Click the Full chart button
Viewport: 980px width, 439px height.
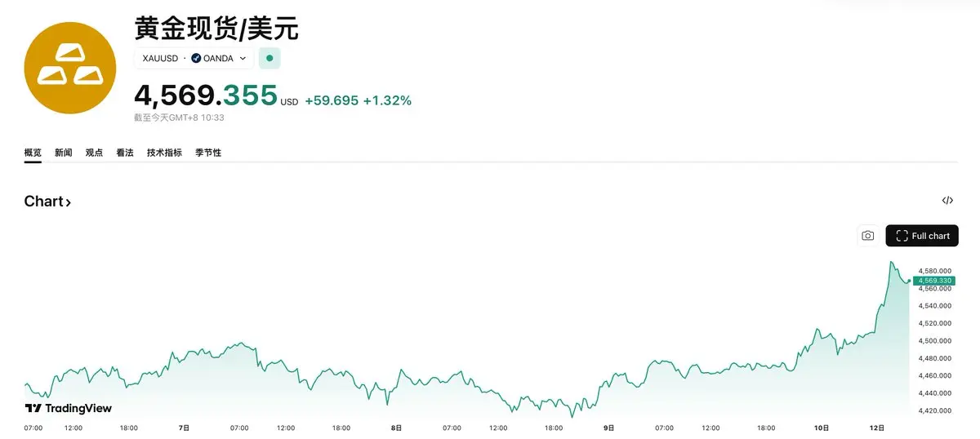coord(922,236)
